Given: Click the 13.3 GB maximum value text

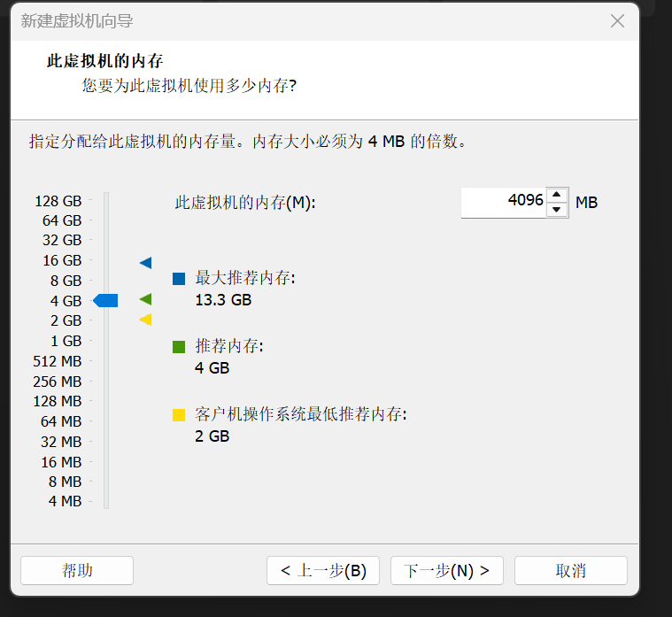Looking at the screenshot, I should [x=223, y=300].
